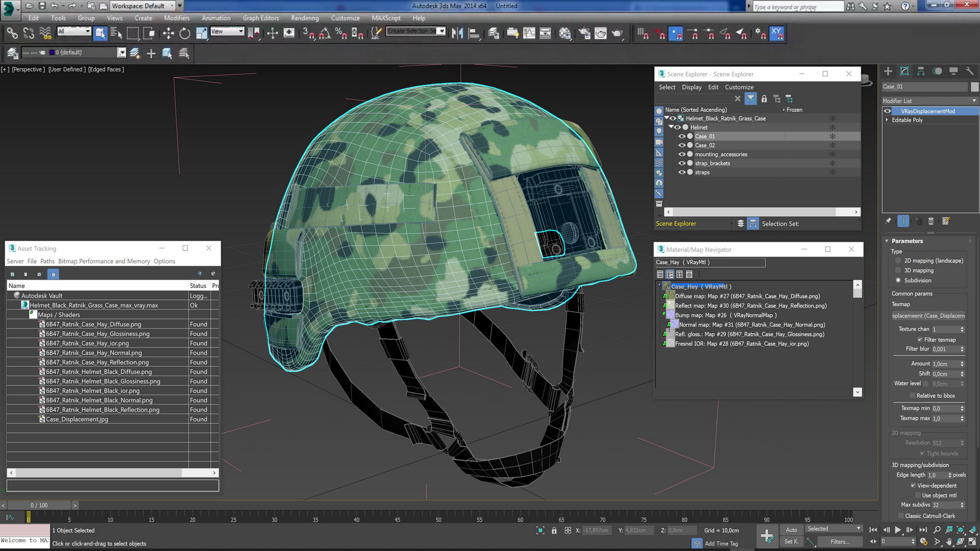Viewport: 980px width, 551px height.
Task: Click the Texmap displacement map button
Action: click(928, 316)
